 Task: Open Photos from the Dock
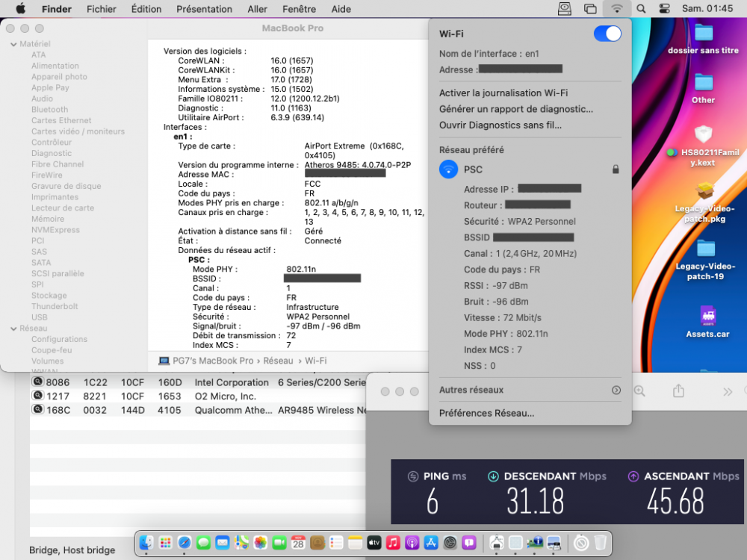pyautogui.click(x=260, y=542)
